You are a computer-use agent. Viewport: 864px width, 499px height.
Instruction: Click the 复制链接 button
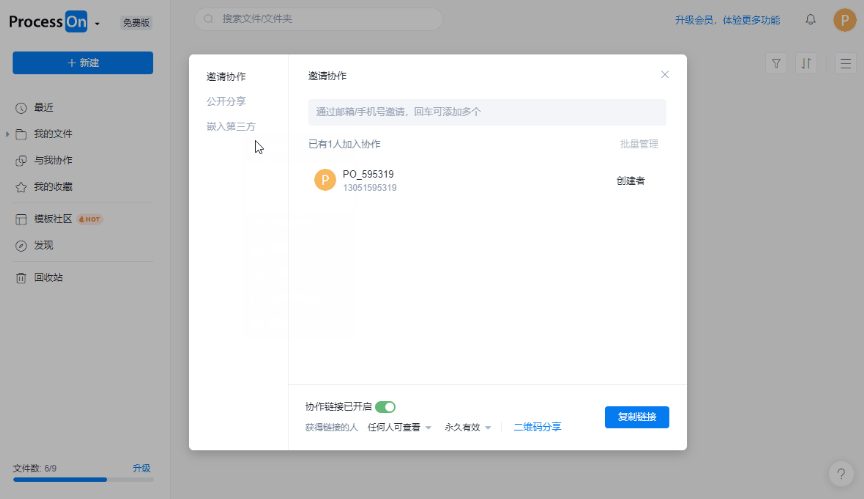coord(636,417)
